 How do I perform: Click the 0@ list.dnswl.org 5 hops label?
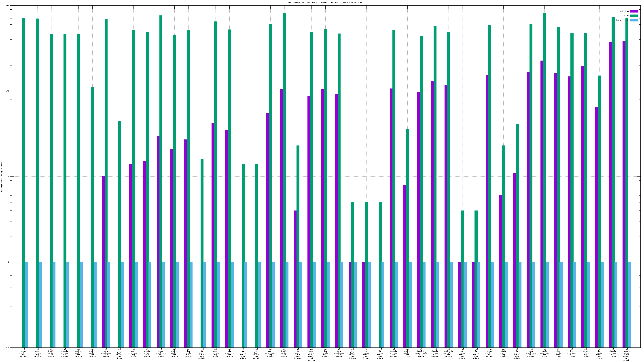click(x=503, y=353)
